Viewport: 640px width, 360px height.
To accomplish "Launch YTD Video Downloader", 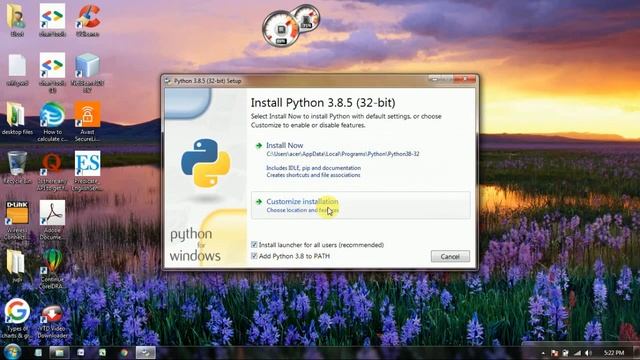I will [52, 321].
